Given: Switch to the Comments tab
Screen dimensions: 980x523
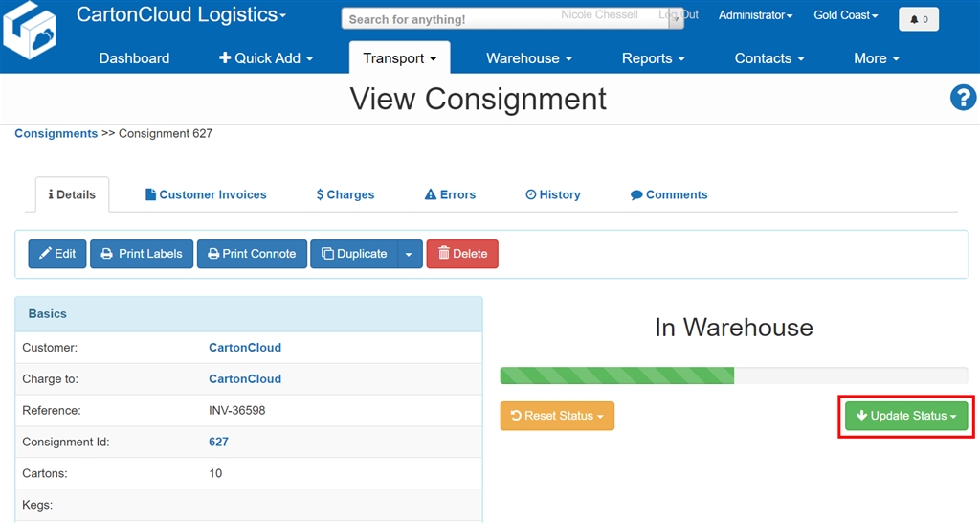Looking at the screenshot, I should [x=669, y=194].
